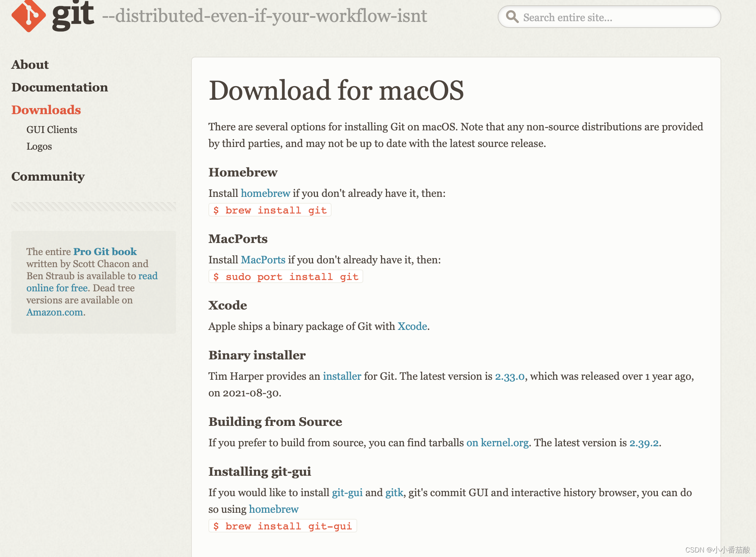The image size is (756, 557).
Task: Follow the Amazon.com link
Action: coord(55,312)
